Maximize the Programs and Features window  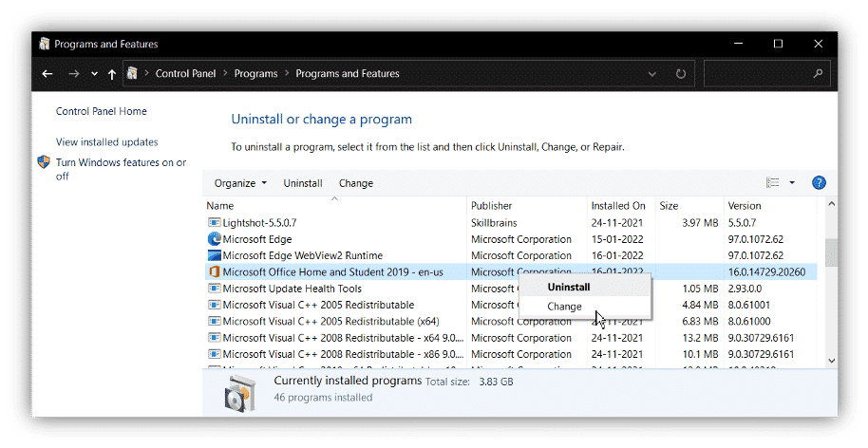click(779, 44)
